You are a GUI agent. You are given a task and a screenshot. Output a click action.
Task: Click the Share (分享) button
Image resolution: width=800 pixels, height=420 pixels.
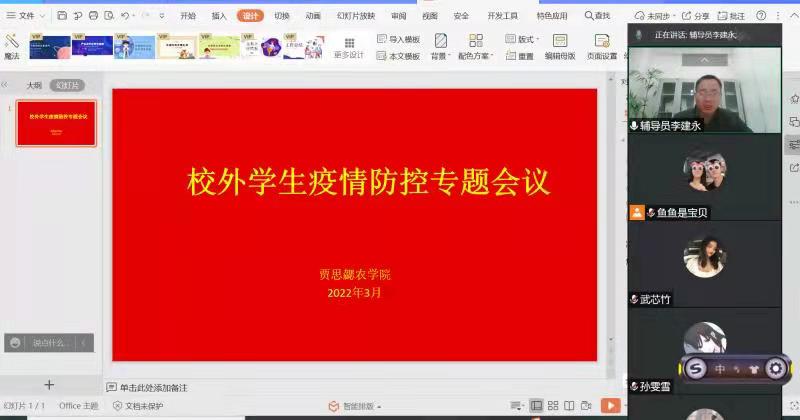696,16
